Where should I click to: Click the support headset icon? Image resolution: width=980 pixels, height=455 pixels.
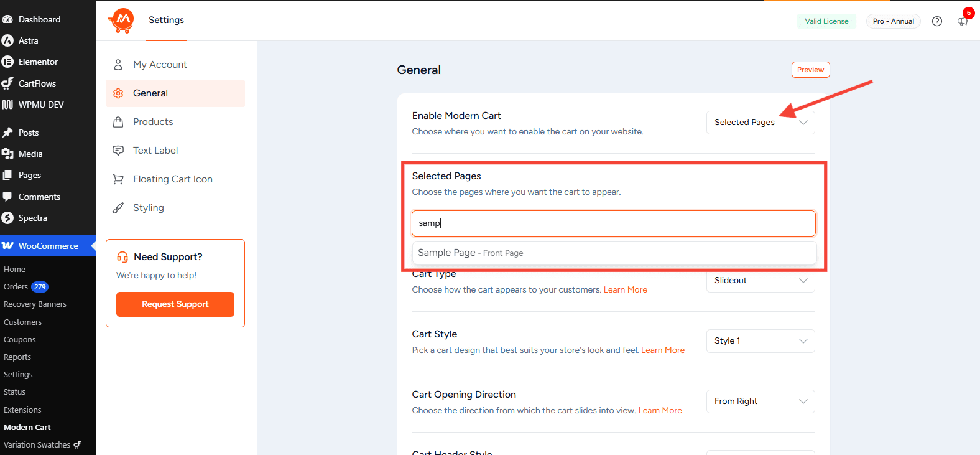[x=122, y=257]
